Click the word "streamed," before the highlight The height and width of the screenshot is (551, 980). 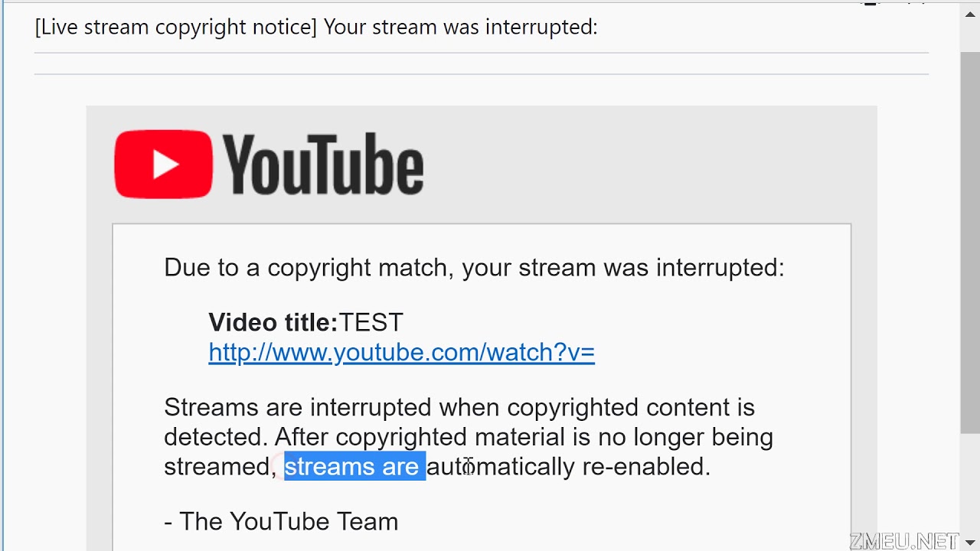pos(219,466)
